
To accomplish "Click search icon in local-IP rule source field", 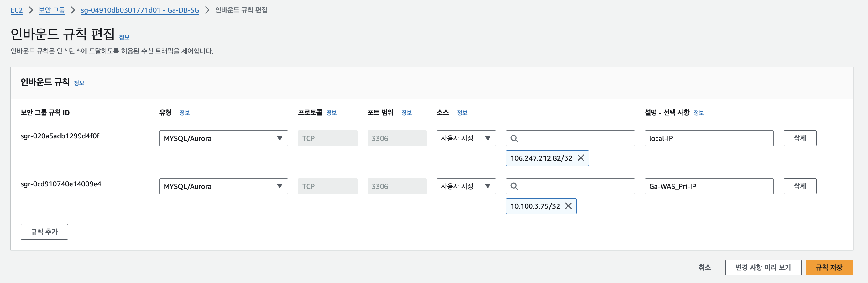I will coord(514,138).
